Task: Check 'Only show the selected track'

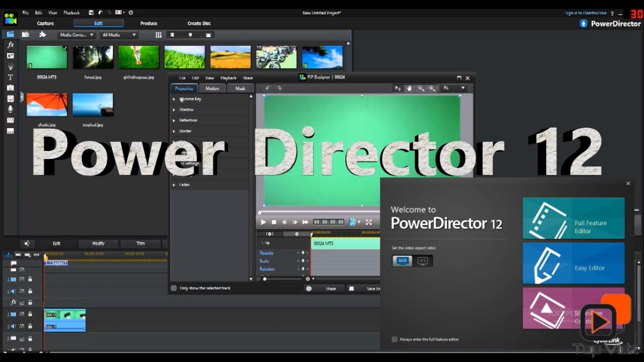Action: (174, 288)
